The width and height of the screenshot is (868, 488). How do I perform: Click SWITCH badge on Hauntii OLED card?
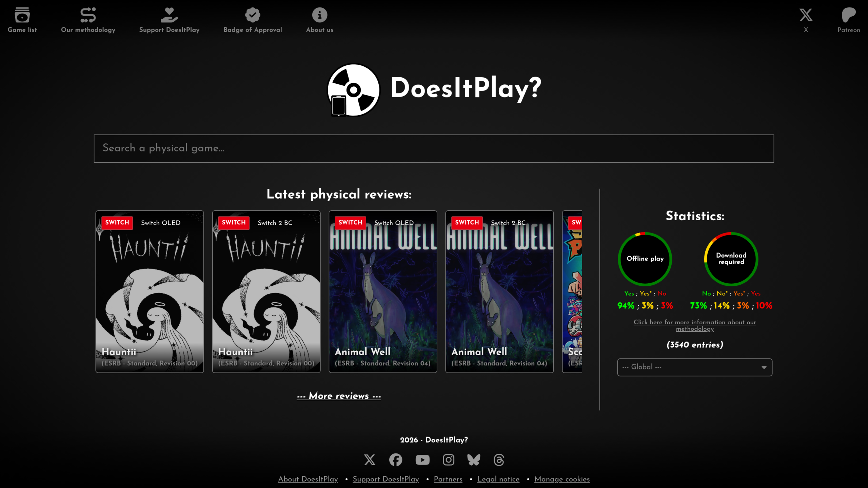point(117,223)
